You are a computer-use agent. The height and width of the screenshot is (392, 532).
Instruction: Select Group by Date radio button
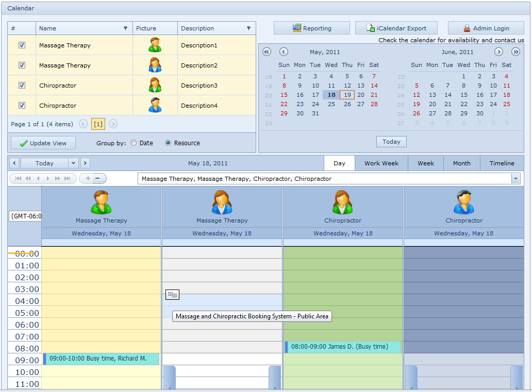click(134, 143)
